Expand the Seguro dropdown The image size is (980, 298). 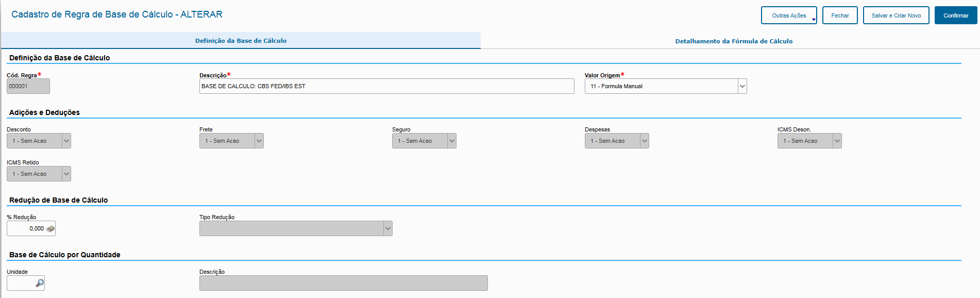click(452, 141)
